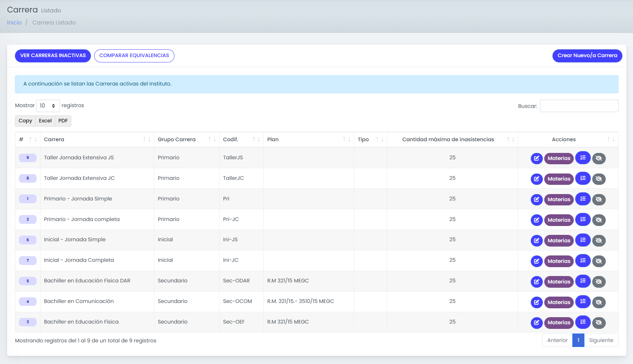
Task: Edit Bachiller en Educación Física DAR
Action: pyautogui.click(x=536, y=282)
